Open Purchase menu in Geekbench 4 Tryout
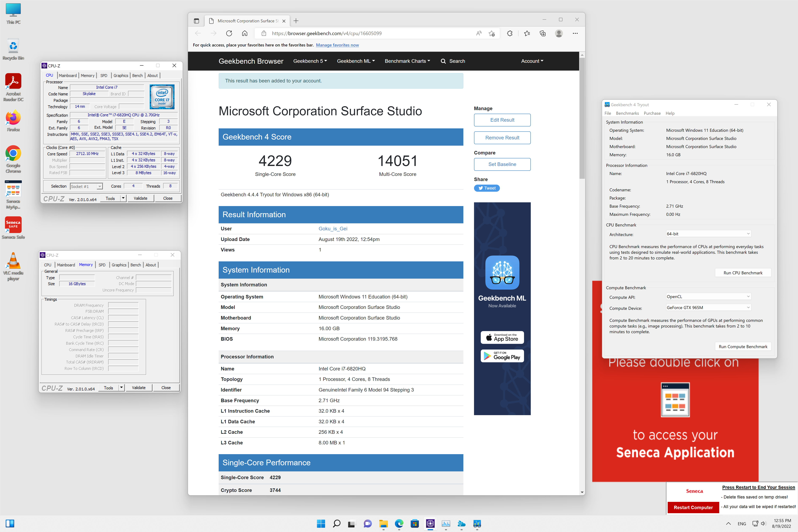Image resolution: width=798 pixels, height=532 pixels. (x=652, y=113)
